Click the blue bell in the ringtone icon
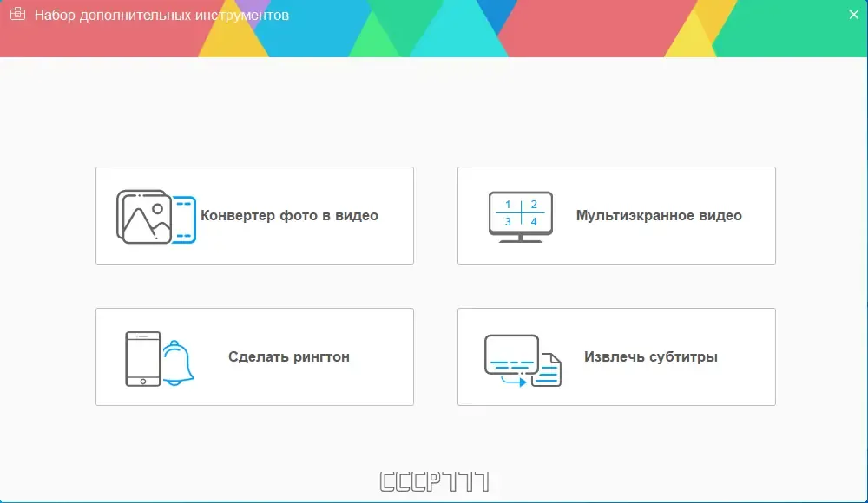The height and width of the screenshot is (503, 868). tap(178, 363)
